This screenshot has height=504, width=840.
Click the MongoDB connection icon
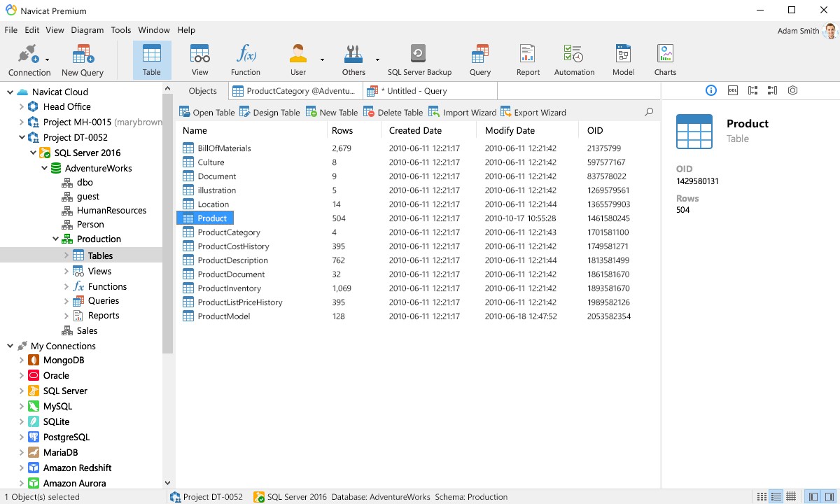[33, 360]
